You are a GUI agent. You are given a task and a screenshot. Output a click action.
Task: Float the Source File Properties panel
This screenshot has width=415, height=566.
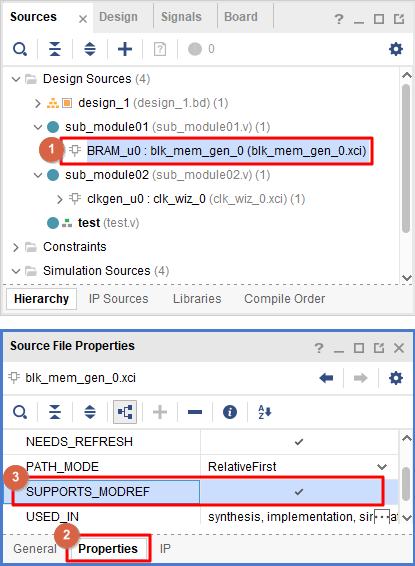click(379, 348)
